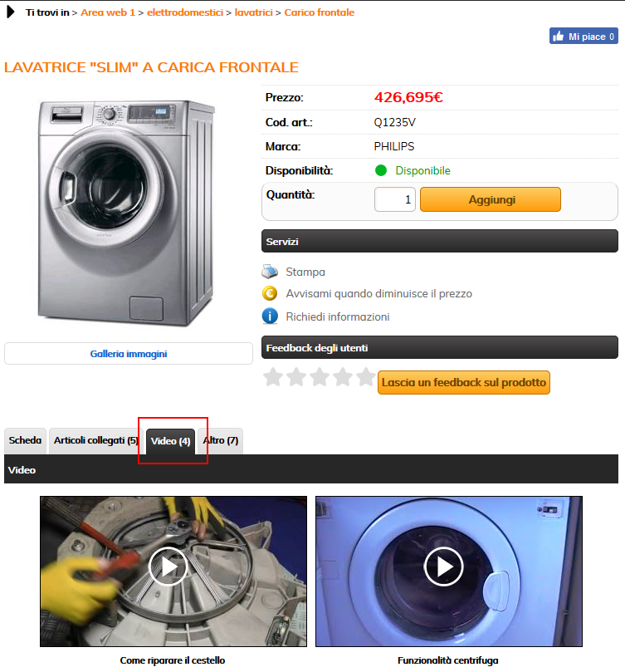This screenshot has height=672, width=625.
Task: Click the thumbs-up Mi piace button
Action: (583, 36)
